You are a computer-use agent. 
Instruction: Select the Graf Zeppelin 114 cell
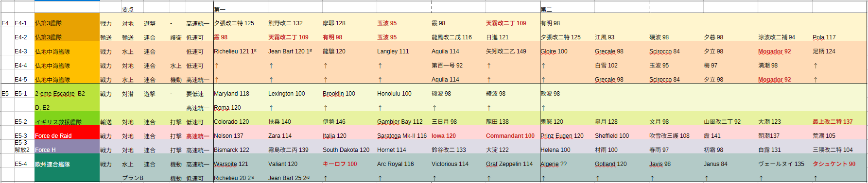[513, 164]
